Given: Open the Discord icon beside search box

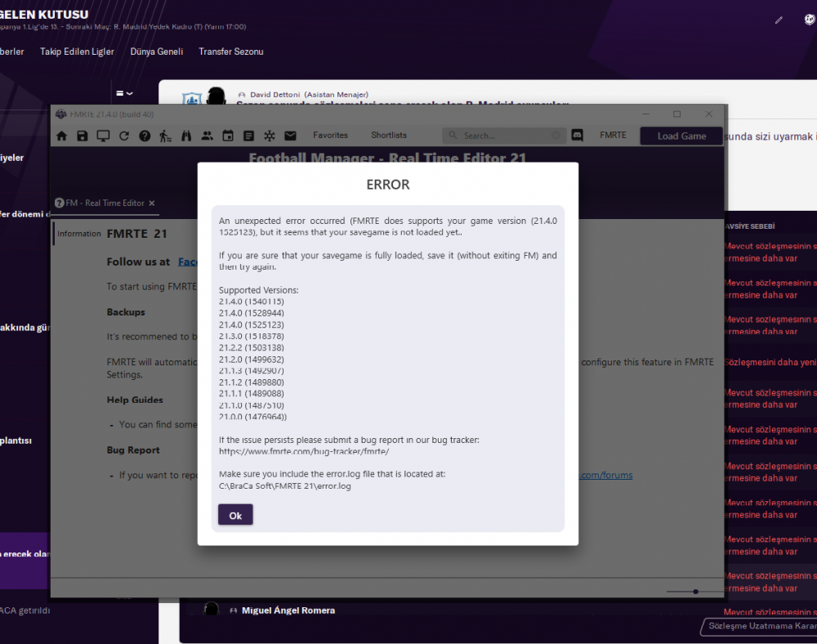Looking at the screenshot, I should tap(578, 136).
